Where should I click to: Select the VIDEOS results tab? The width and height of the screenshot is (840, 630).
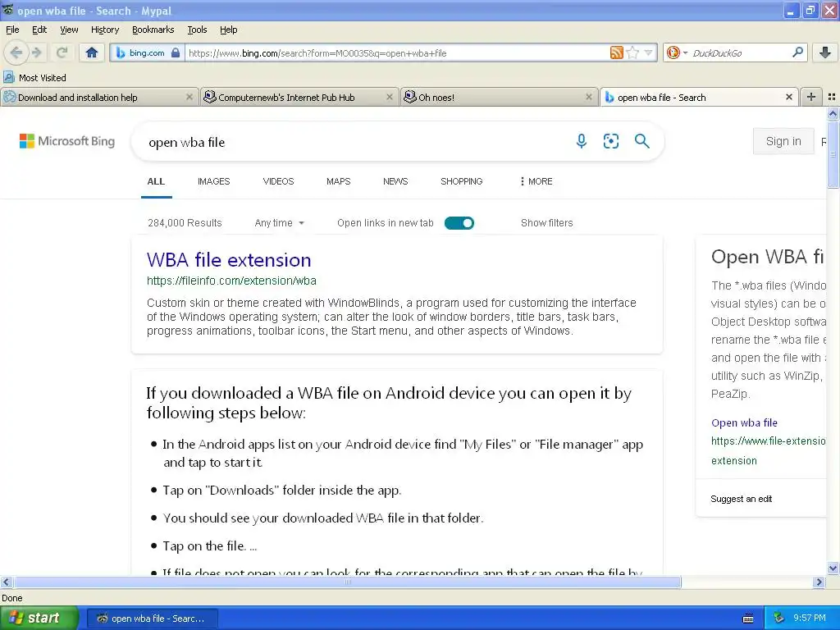[x=278, y=181]
